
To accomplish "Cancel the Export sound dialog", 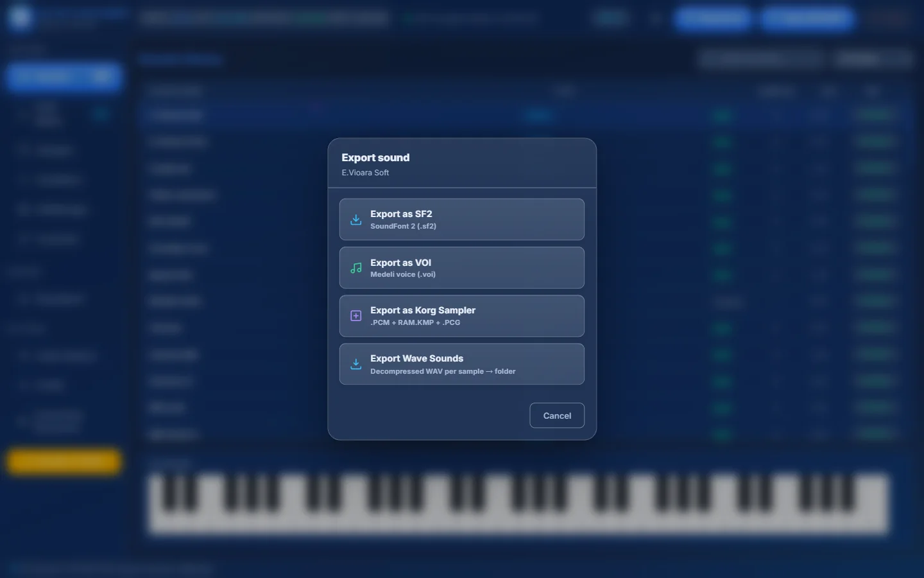I will [x=557, y=416].
